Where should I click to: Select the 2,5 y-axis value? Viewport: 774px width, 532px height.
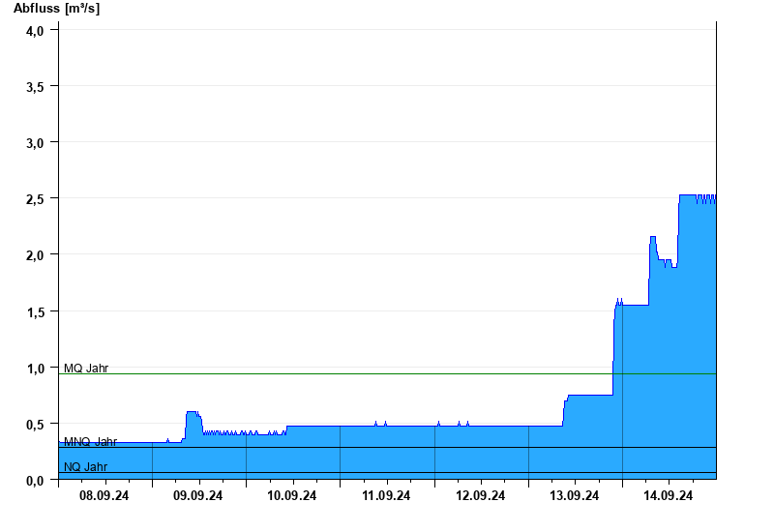(x=35, y=199)
